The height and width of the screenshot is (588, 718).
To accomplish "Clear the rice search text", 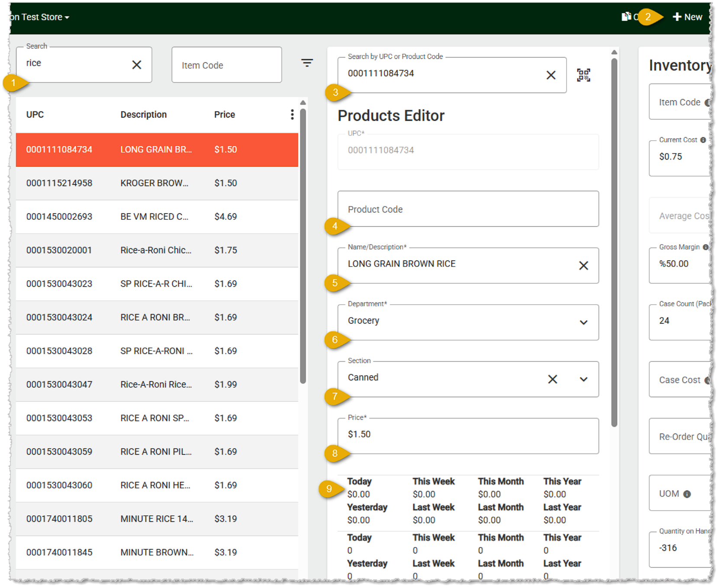I will (137, 65).
